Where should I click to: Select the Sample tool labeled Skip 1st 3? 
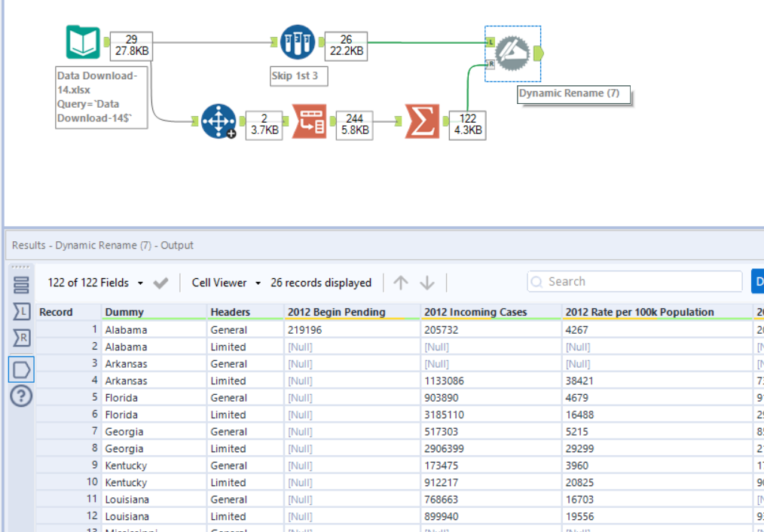(298, 41)
